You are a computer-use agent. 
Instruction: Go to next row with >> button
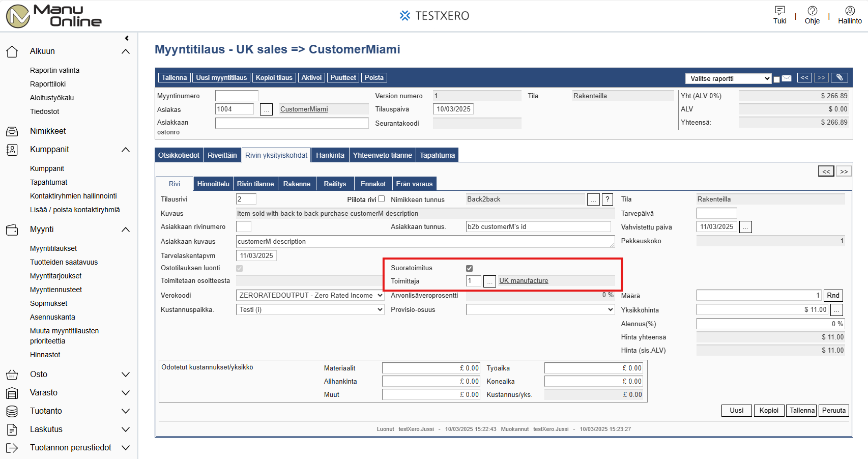[x=844, y=171]
